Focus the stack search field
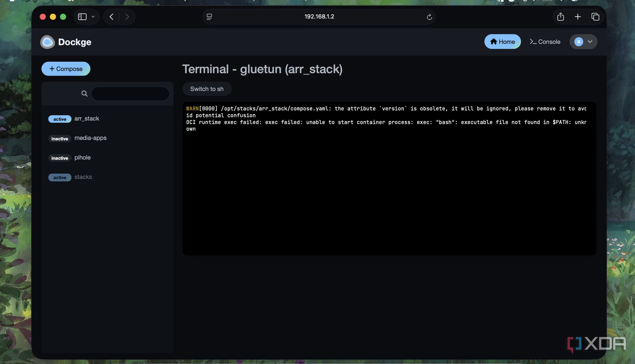The image size is (635, 364). point(130,94)
